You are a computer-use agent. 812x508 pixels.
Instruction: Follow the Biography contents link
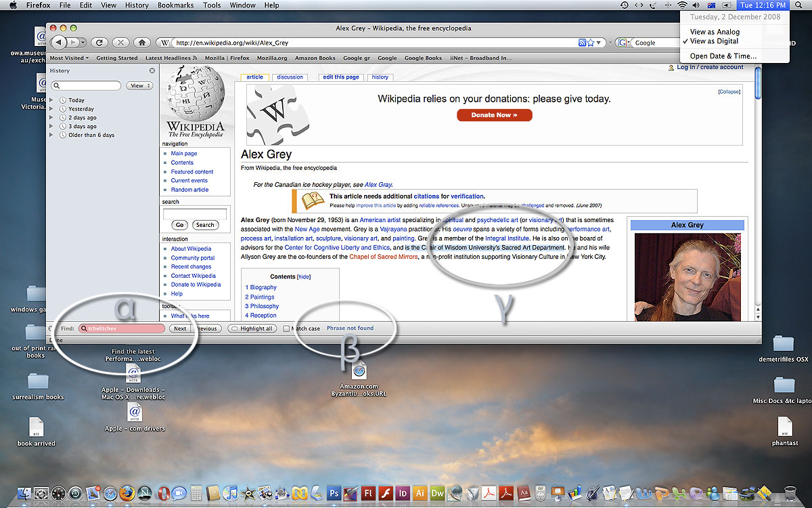tap(261, 287)
